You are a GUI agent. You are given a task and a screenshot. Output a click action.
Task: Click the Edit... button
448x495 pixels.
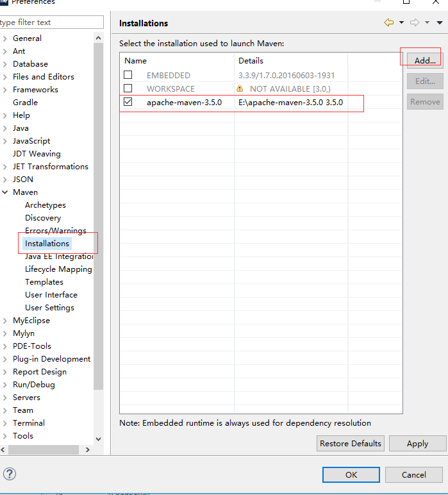pyautogui.click(x=425, y=81)
